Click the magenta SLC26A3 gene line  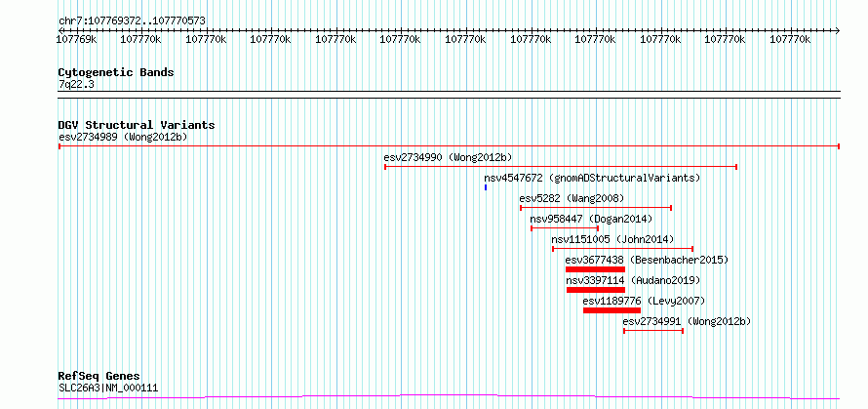click(x=449, y=396)
